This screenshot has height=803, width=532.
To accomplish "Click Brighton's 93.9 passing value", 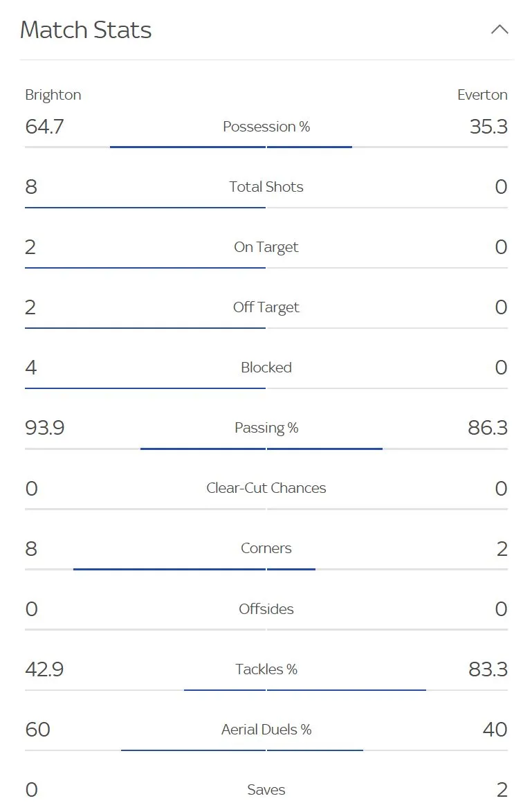I will point(45,428).
